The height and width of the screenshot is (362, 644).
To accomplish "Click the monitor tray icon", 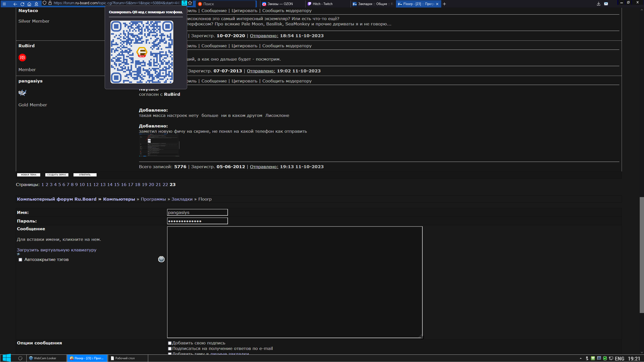I will (x=599, y=358).
